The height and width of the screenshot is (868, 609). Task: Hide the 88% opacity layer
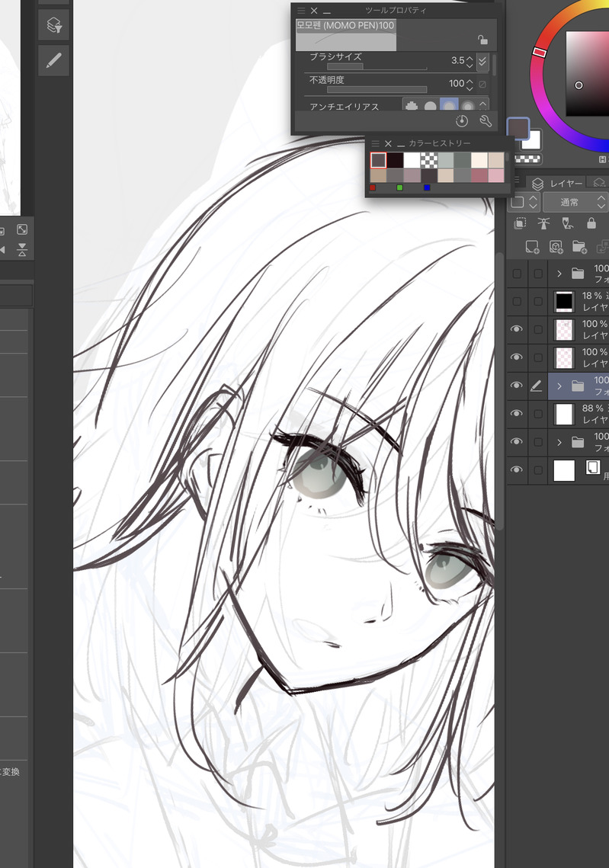tap(517, 414)
